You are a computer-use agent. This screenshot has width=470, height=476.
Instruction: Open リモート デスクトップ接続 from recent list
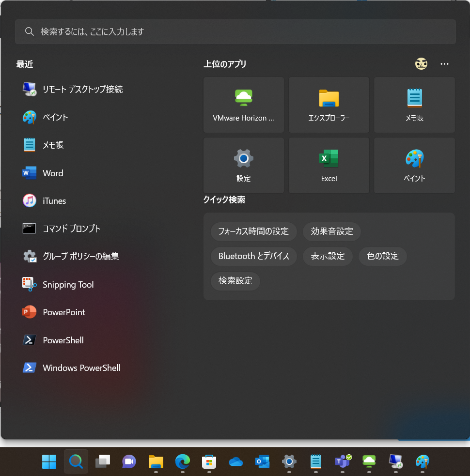pyautogui.click(x=73, y=89)
